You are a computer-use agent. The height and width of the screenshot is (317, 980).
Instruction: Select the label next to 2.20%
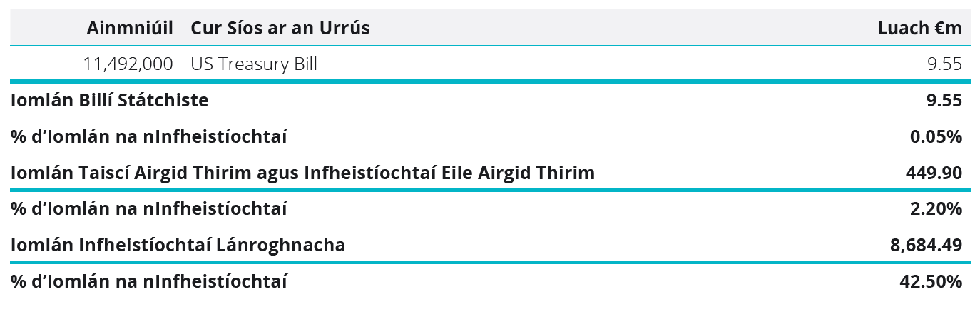(x=149, y=209)
